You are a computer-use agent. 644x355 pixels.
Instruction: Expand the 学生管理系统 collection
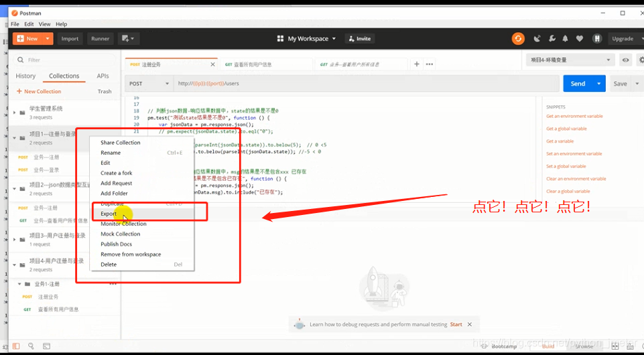(14, 113)
